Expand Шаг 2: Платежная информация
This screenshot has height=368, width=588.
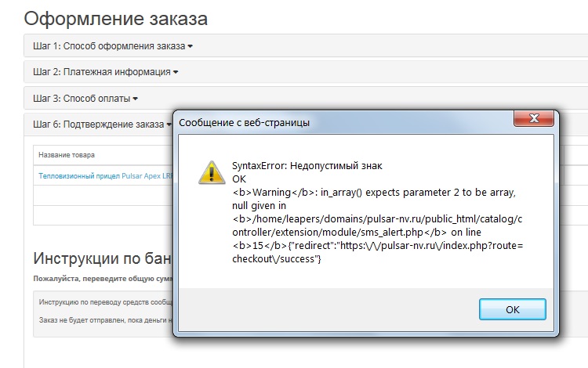tap(105, 72)
